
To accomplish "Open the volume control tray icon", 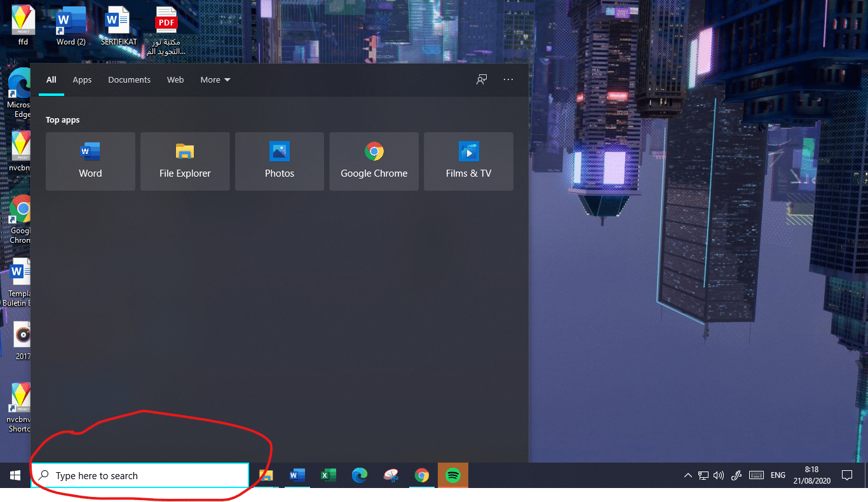I will (719, 475).
